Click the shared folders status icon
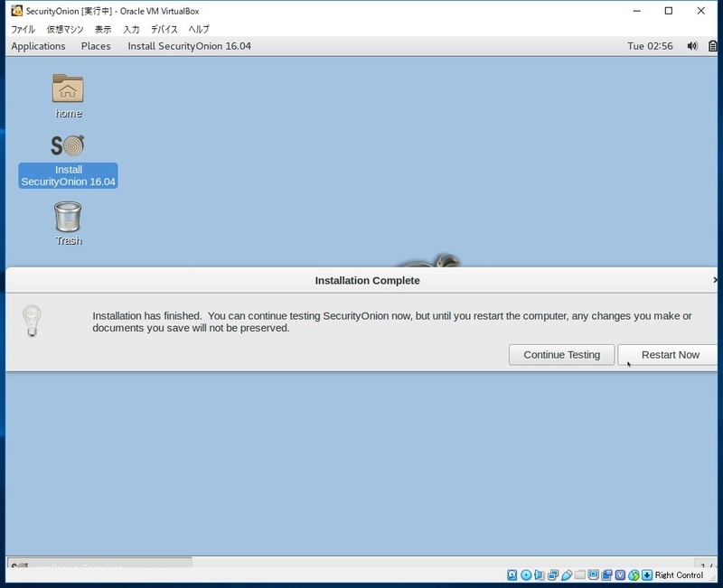Viewport: 723px width, 588px height. [580, 574]
